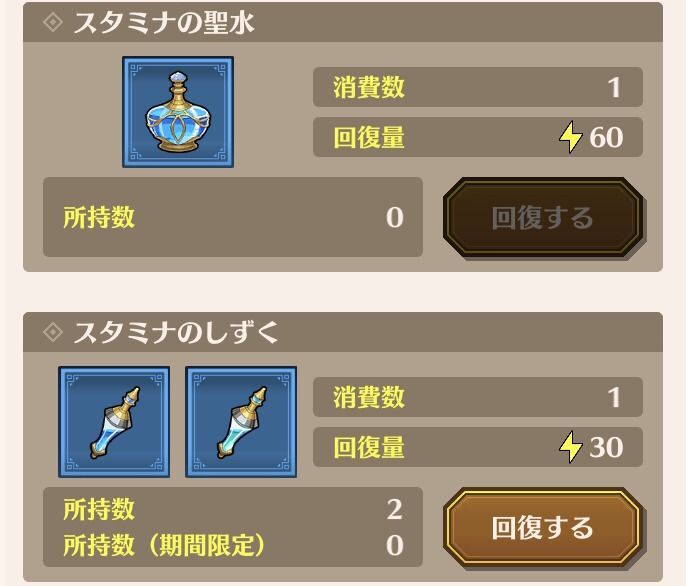Tap the recovery amount number 30
The image size is (686, 586).
[606, 447]
